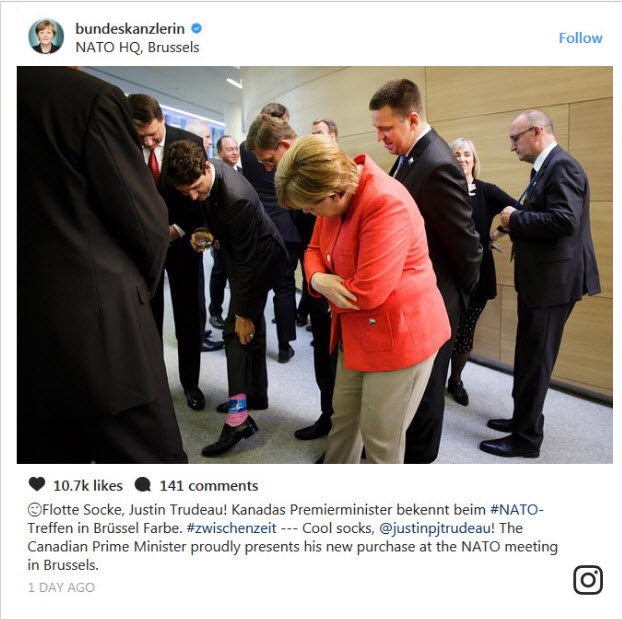The height and width of the screenshot is (619, 622).
Task: Click the heart like icon
Action: 37,484
